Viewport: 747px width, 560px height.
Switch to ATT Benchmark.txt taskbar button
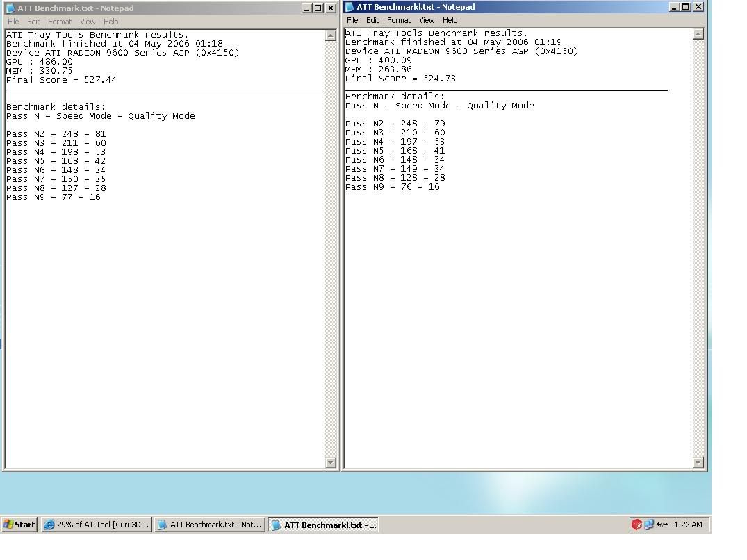coord(210,525)
